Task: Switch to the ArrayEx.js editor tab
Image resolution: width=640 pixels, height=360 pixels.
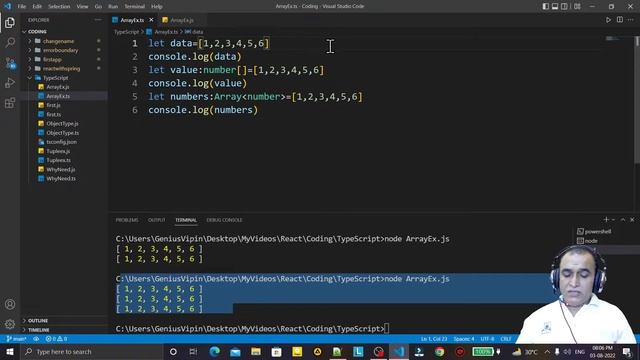Action: point(182,20)
